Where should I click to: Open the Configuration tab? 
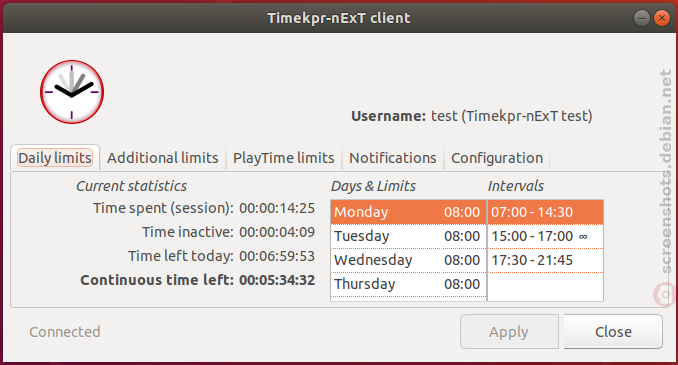point(497,158)
